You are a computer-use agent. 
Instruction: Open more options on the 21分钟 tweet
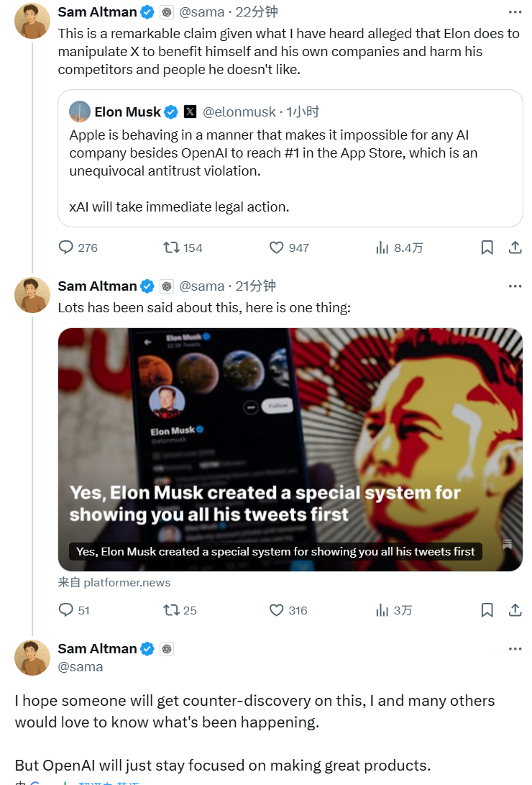coord(515,286)
